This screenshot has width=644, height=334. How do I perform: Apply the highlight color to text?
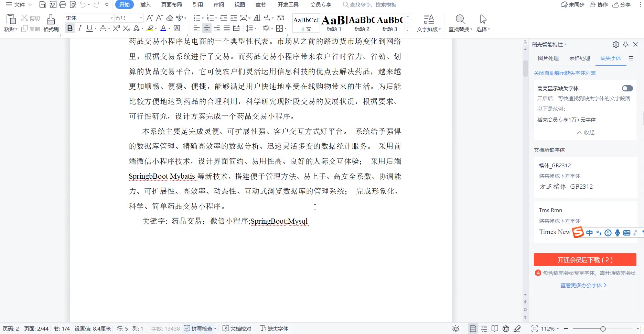pos(150,29)
